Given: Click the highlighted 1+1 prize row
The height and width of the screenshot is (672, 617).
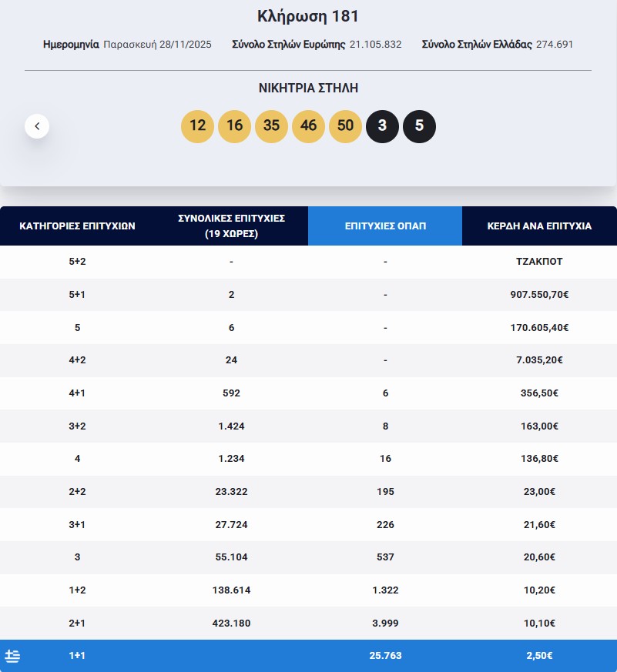Looking at the screenshot, I should (x=308, y=656).
